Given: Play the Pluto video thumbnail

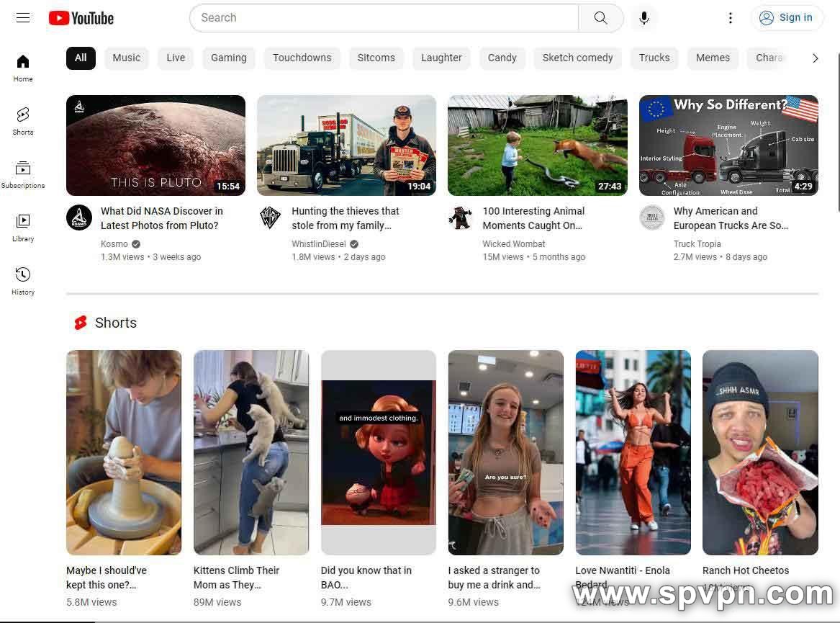Looking at the screenshot, I should pos(155,145).
